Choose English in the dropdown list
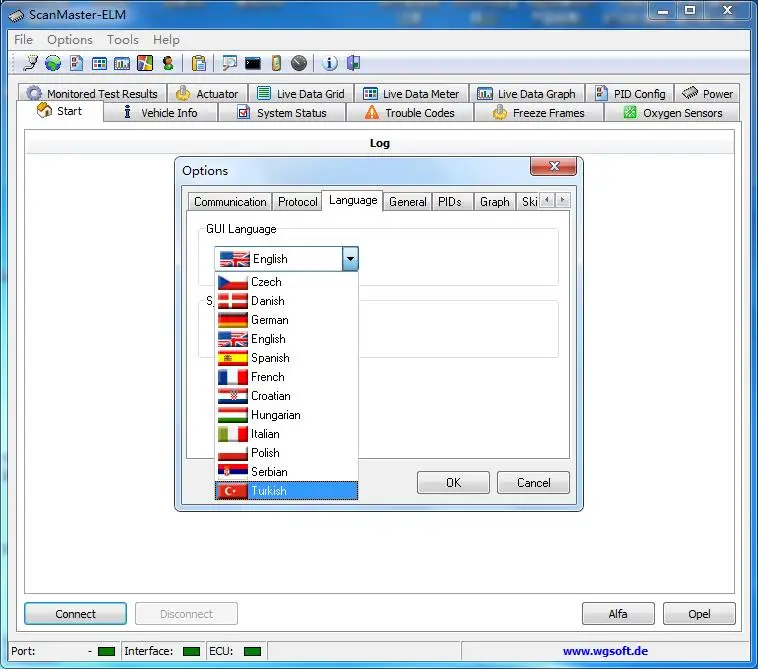Screen dimensions: 758x669 pyautogui.click(x=286, y=339)
